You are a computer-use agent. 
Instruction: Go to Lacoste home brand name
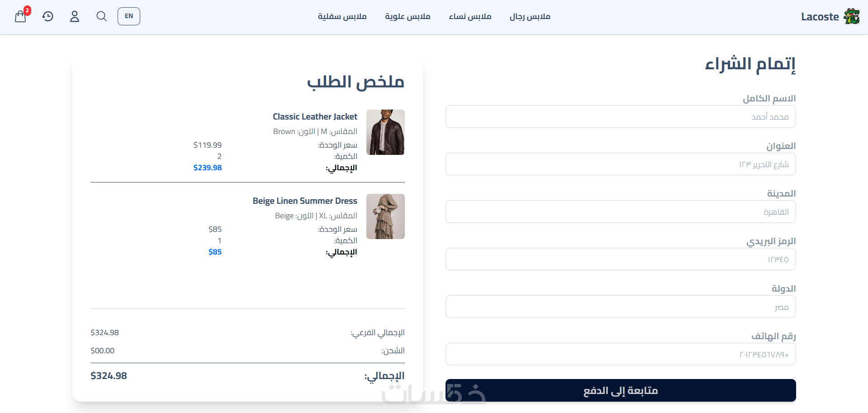pos(820,17)
